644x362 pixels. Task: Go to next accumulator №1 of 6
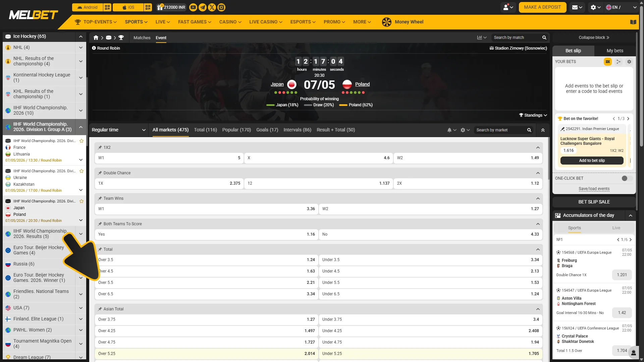tap(631, 240)
